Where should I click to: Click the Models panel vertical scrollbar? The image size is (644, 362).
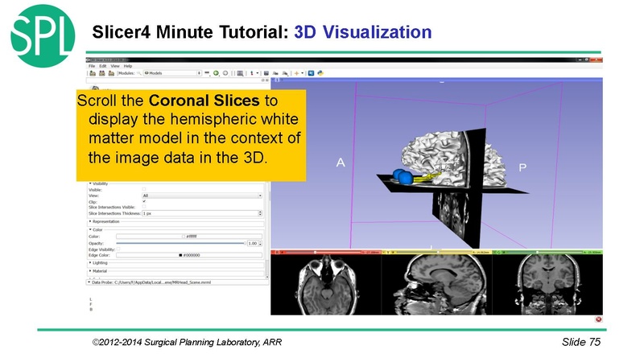(x=268, y=230)
